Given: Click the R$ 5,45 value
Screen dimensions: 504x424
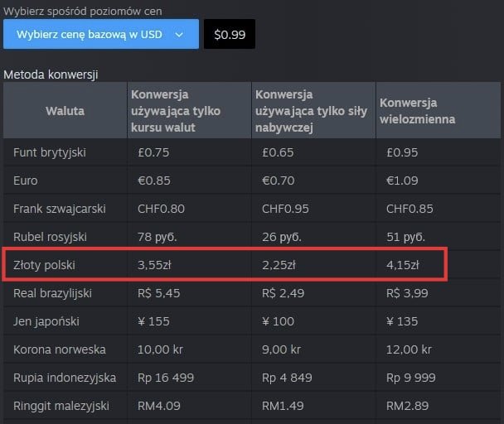Looking at the screenshot, I should tap(159, 293).
